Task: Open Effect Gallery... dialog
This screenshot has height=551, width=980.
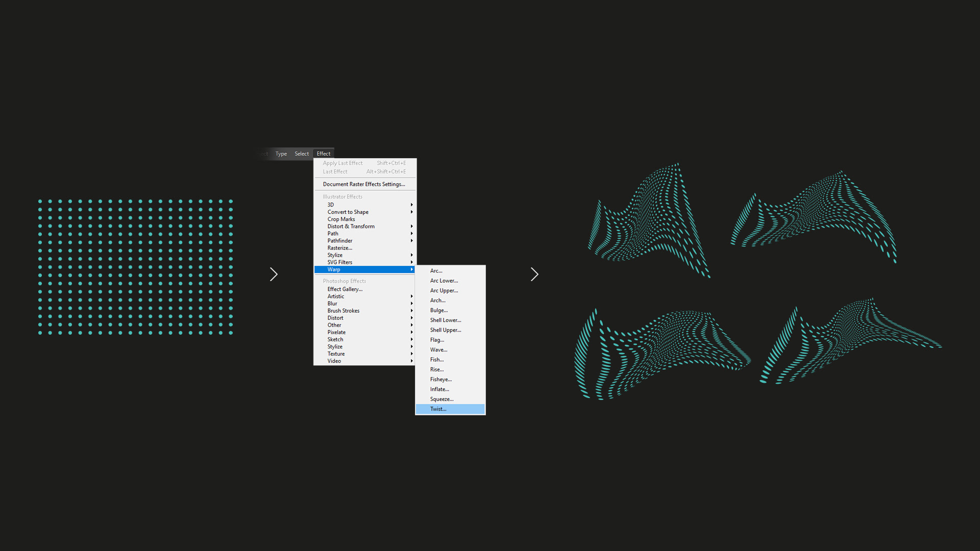Action: [x=345, y=289]
